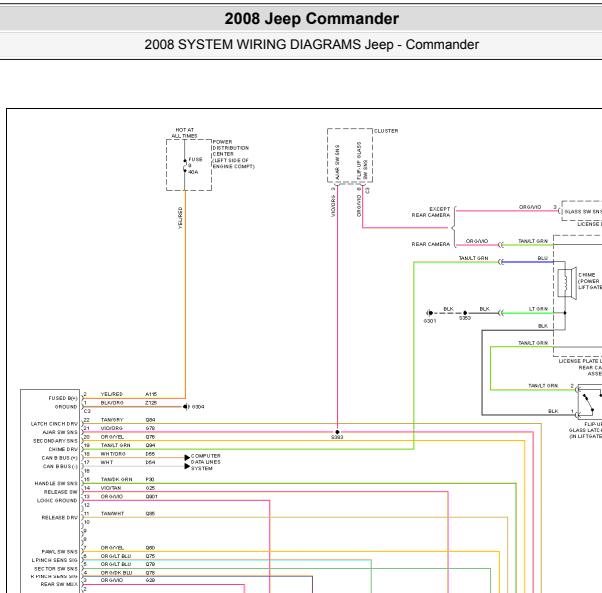The image size is (602, 593).
Task: Click the 'ORG/DK BLU' wire color on pin 4
Action: [x=116, y=573]
